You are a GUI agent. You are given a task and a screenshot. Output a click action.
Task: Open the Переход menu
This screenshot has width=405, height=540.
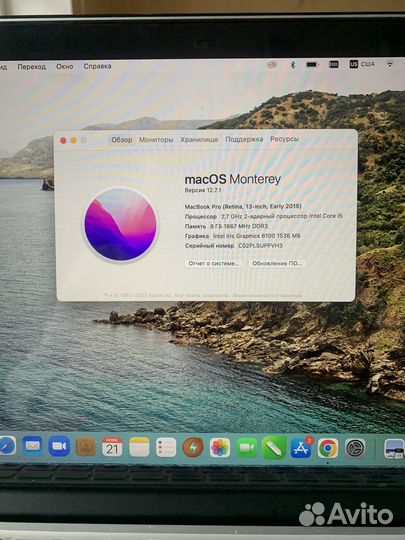pyautogui.click(x=31, y=66)
